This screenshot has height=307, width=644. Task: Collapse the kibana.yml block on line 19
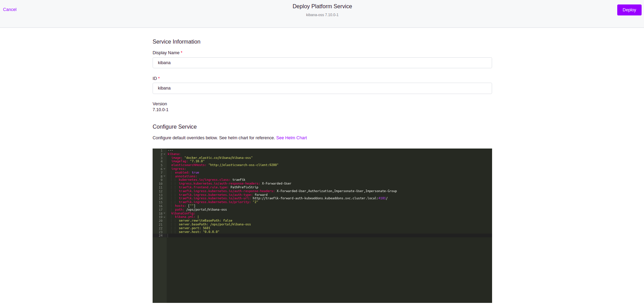(165, 217)
